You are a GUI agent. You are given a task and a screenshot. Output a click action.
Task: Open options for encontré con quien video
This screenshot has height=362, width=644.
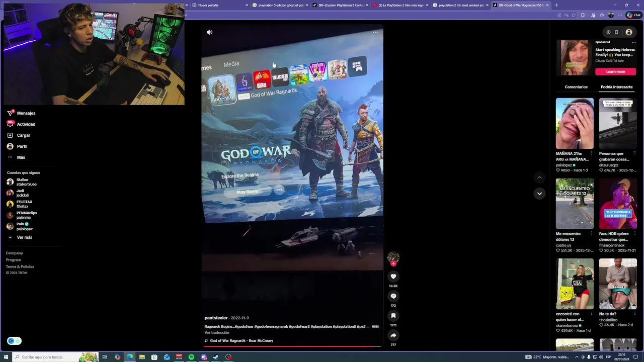click(591, 314)
